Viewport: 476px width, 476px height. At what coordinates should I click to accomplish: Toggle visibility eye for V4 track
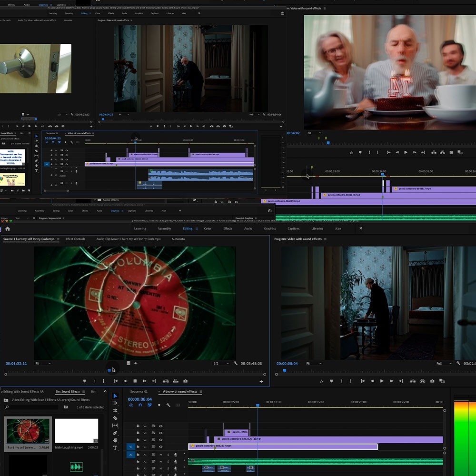[x=161, y=426]
